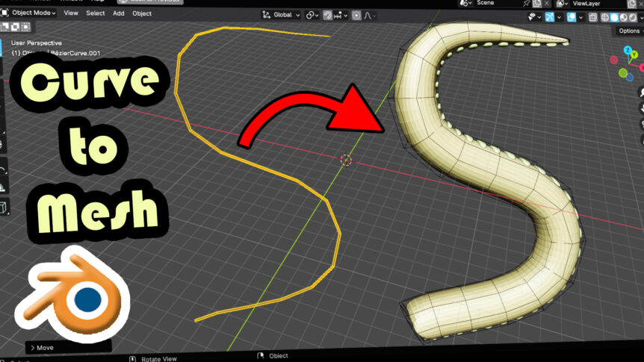Click the zoom magnifier viewport icon
Image resolution: width=644 pixels, height=362 pixels.
click(641, 93)
